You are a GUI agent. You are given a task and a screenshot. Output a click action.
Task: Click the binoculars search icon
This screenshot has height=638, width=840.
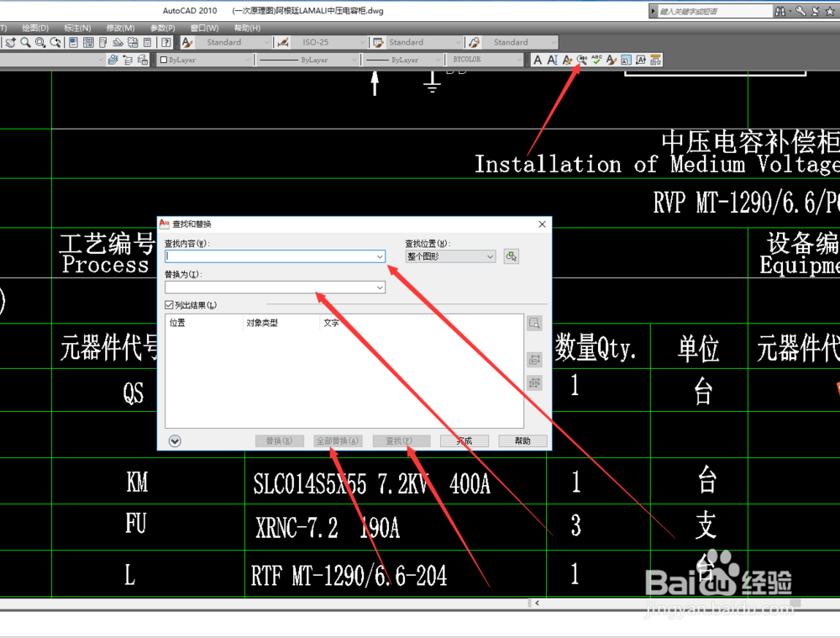tap(780, 11)
